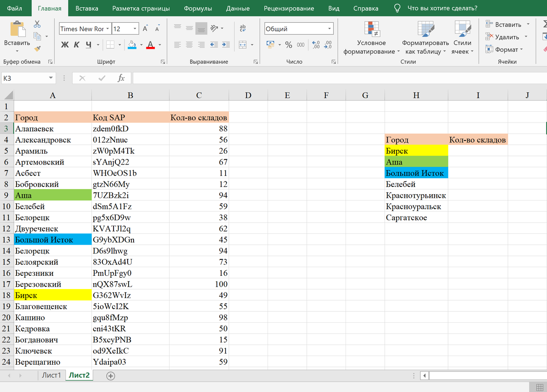Image resolution: width=547 pixels, height=392 pixels.
Task: Open Форматировать как таблицу dropdown
Action: 426,38
